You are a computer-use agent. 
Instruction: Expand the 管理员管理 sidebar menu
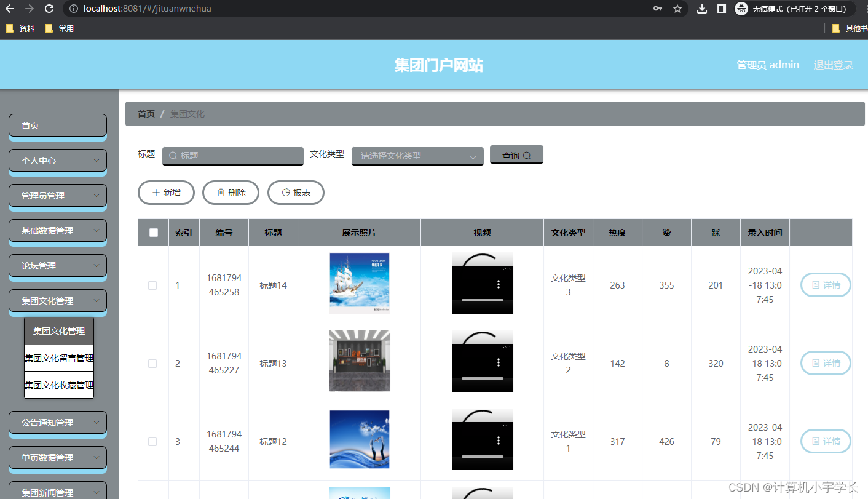pos(58,196)
